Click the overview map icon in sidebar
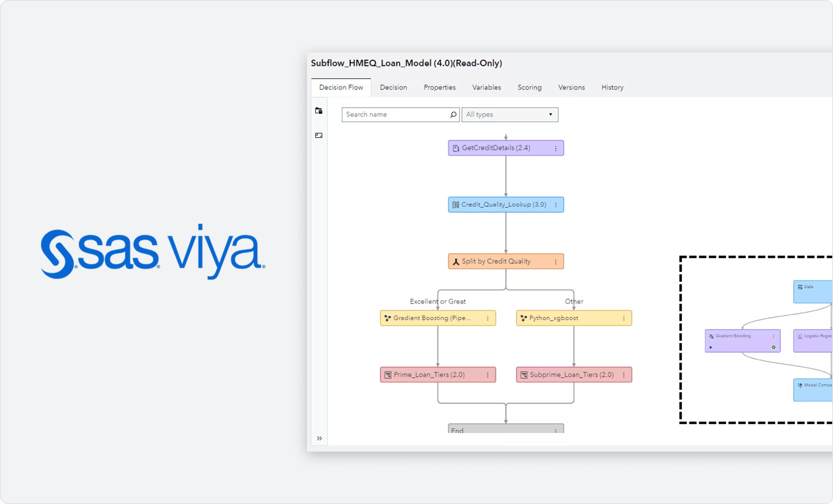The height and width of the screenshot is (504, 833). click(x=319, y=135)
